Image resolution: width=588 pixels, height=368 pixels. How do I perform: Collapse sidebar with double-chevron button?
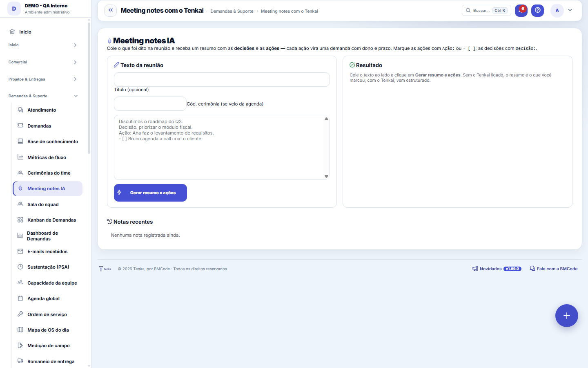click(x=111, y=11)
